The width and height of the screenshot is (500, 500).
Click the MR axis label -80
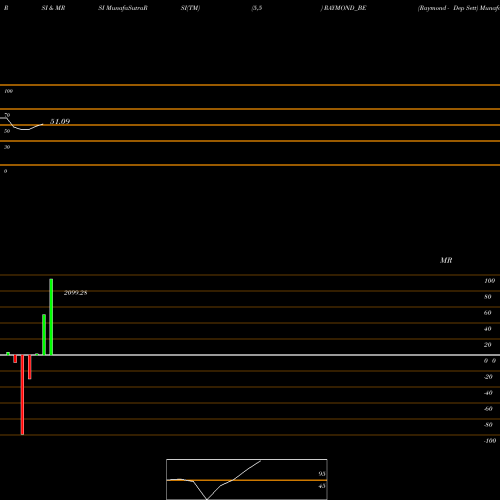[x=488, y=425]
